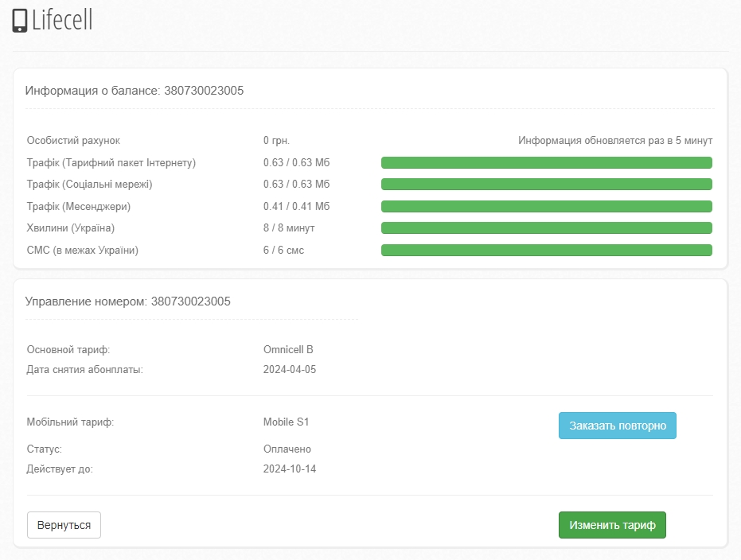Click the 2024-04-05 subscription fee date
741x560 pixels.
(x=290, y=370)
